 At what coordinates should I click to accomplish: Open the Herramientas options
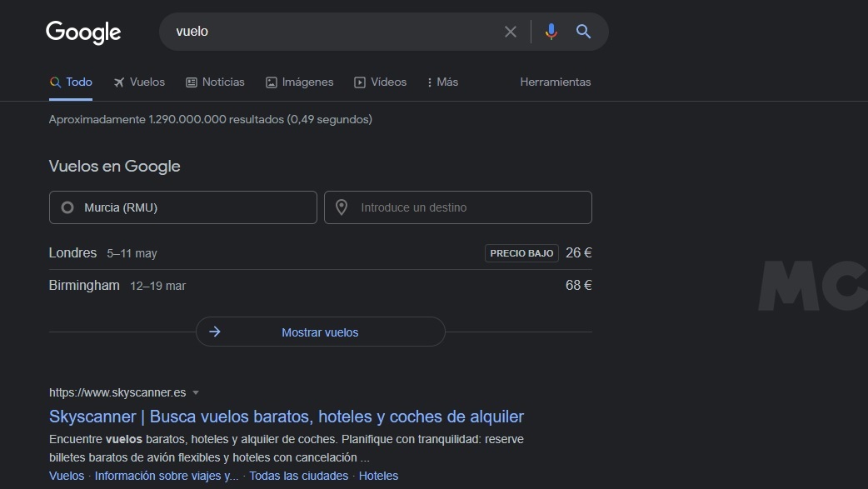555,82
